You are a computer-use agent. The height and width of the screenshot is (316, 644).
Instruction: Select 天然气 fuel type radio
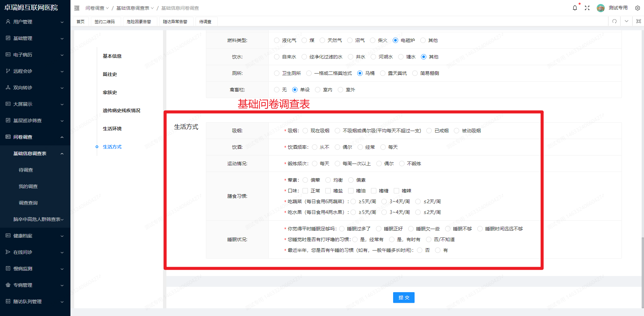[322, 40]
